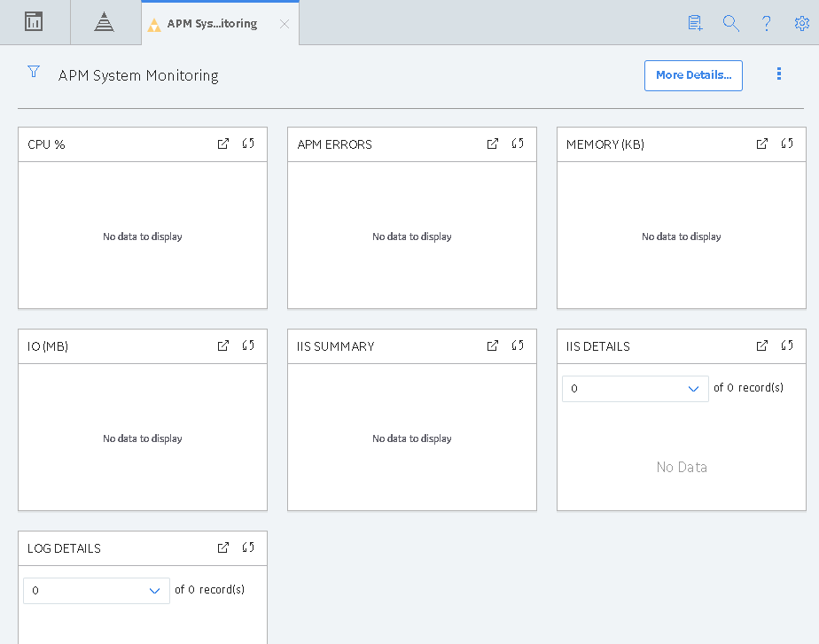Viewport: 819px width, 644px height.
Task: Open LOG DETAILS widget externally
Action: tap(223, 548)
